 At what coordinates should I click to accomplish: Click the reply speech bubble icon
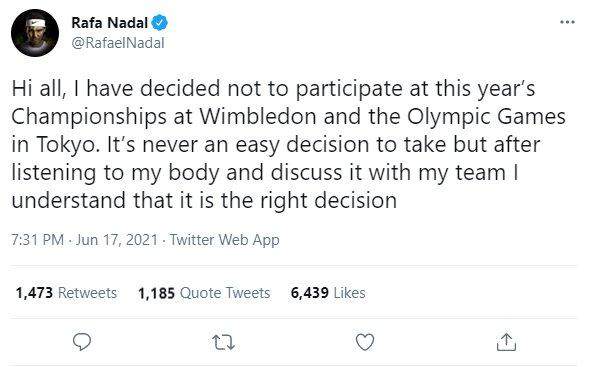tap(82, 342)
